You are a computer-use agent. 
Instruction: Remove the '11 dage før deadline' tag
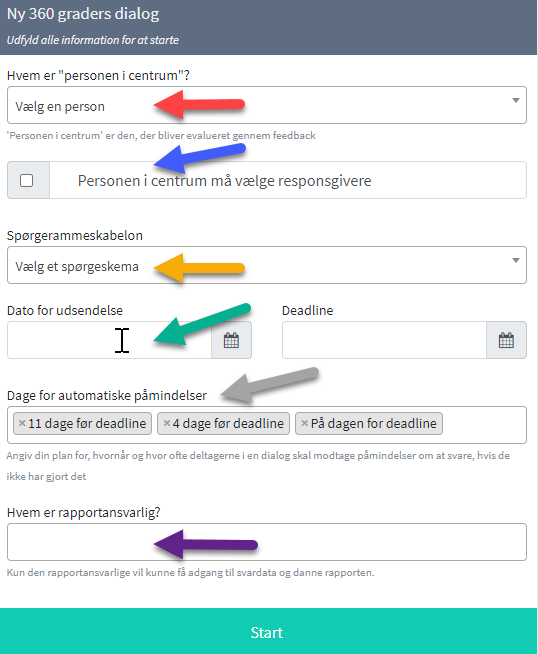pos(22,423)
